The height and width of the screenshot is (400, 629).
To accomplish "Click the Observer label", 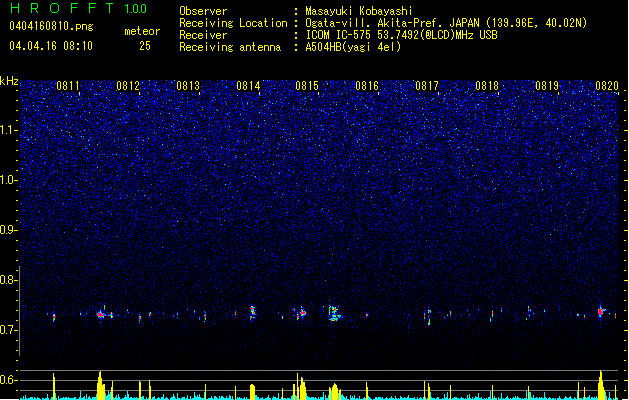I will [203, 11].
